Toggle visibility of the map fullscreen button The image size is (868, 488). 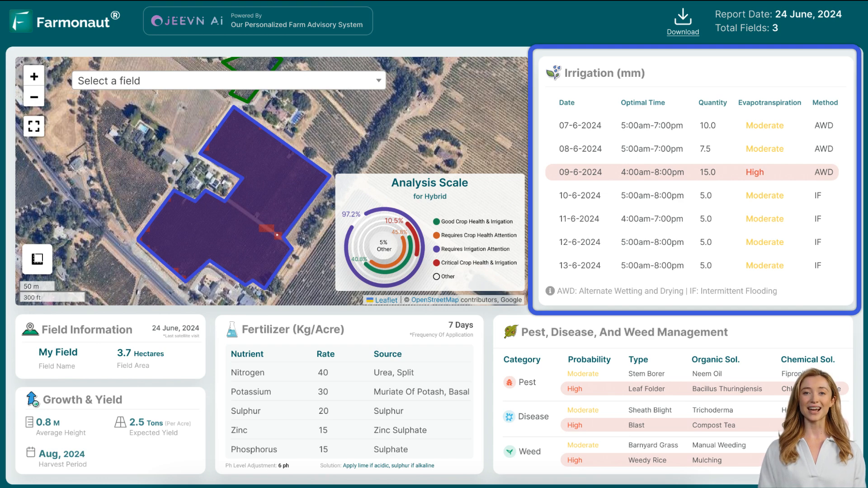click(x=34, y=126)
